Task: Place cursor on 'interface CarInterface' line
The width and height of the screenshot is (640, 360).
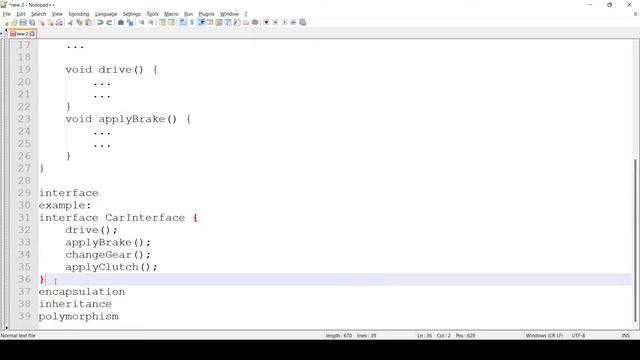Action: click(x=118, y=218)
